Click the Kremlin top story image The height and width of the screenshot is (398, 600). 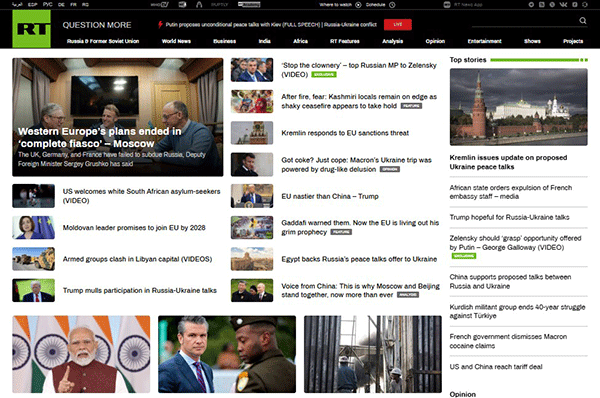pyautogui.click(x=518, y=107)
